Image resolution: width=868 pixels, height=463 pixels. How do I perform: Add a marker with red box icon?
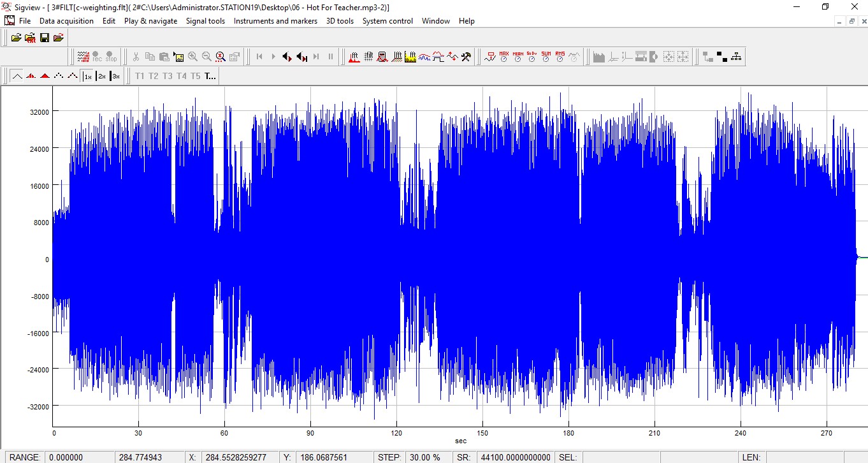(x=490, y=57)
